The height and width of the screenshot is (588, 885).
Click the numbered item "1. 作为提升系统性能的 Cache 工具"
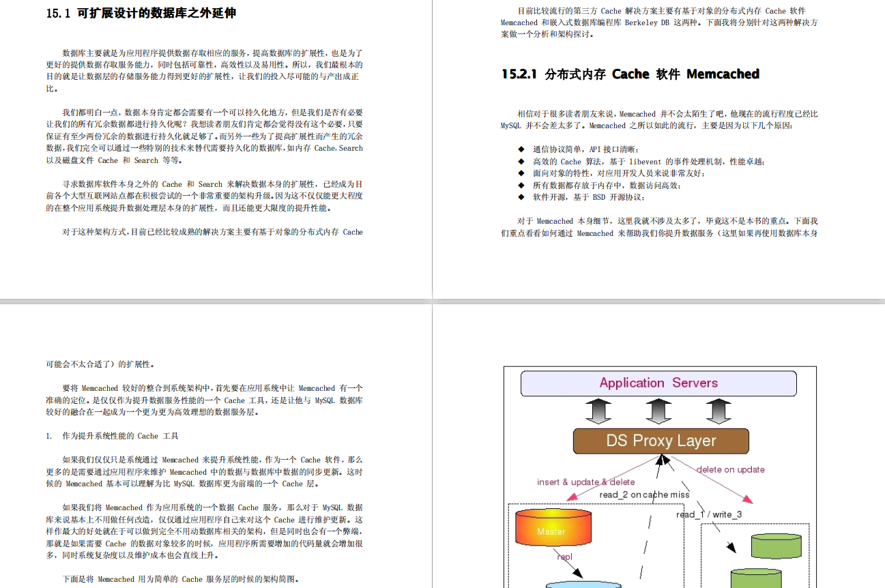pyautogui.click(x=112, y=436)
